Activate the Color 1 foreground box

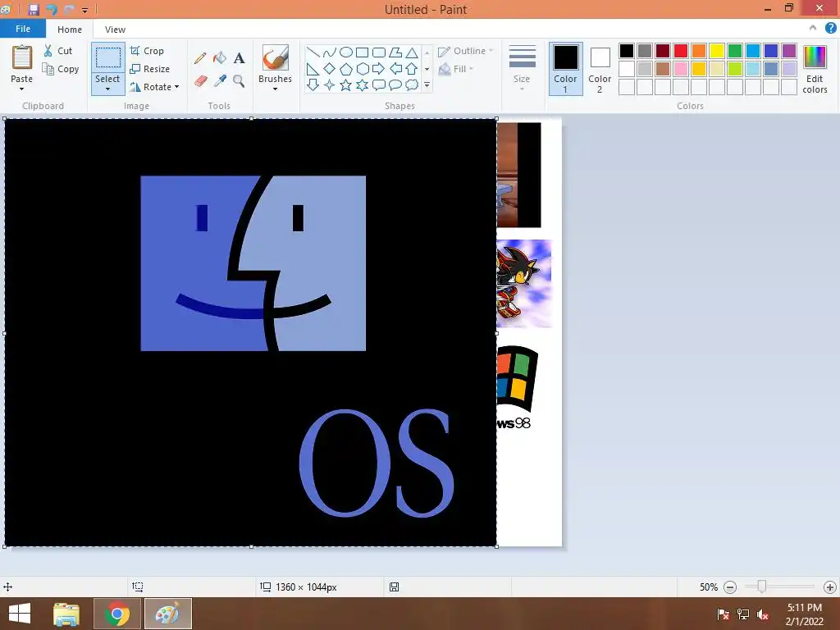pos(565,69)
